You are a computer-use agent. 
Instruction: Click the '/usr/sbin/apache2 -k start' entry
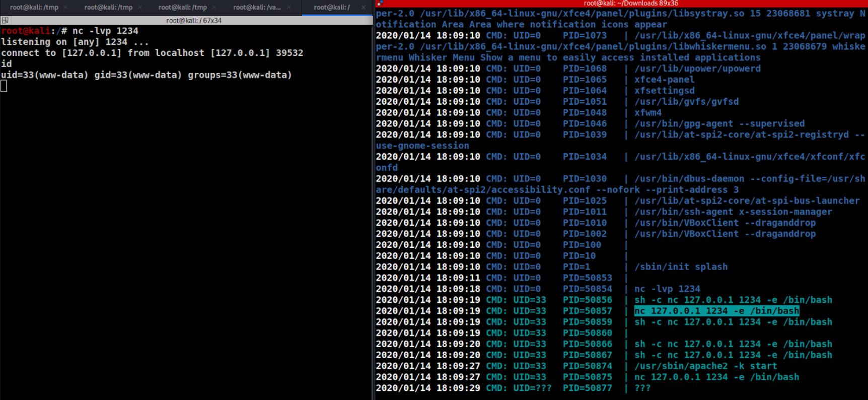coord(705,366)
